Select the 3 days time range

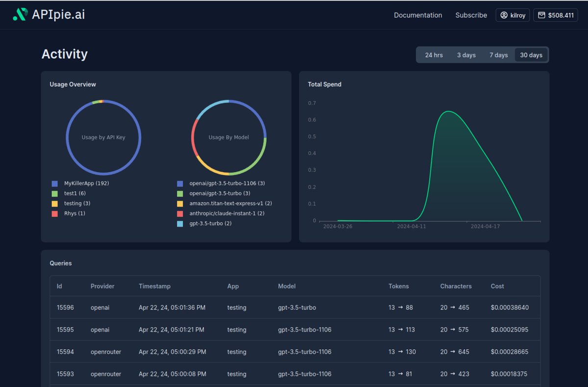click(466, 55)
